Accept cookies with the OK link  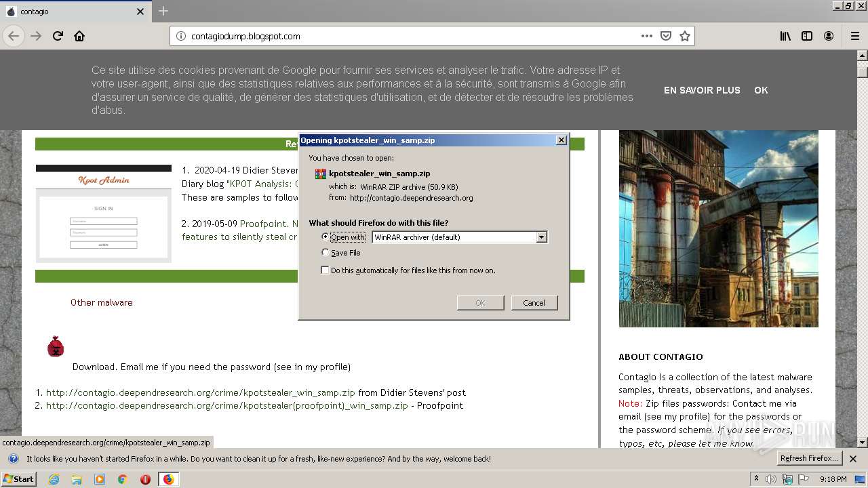point(761,90)
